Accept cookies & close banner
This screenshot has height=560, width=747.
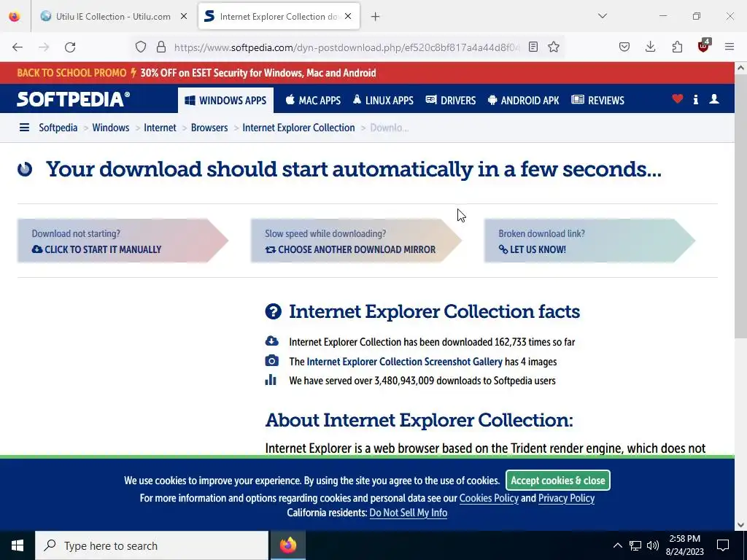(x=558, y=480)
